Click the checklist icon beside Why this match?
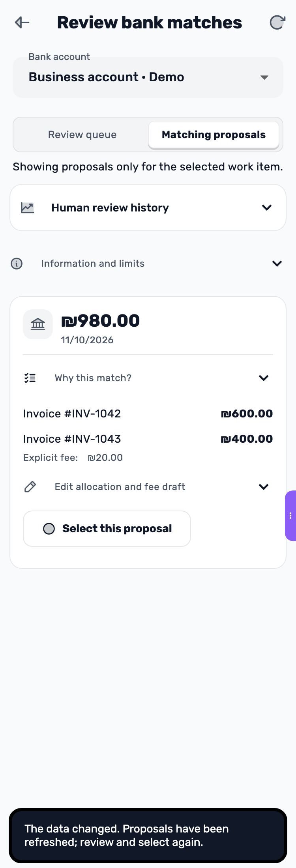The height and width of the screenshot is (868, 296). click(30, 378)
